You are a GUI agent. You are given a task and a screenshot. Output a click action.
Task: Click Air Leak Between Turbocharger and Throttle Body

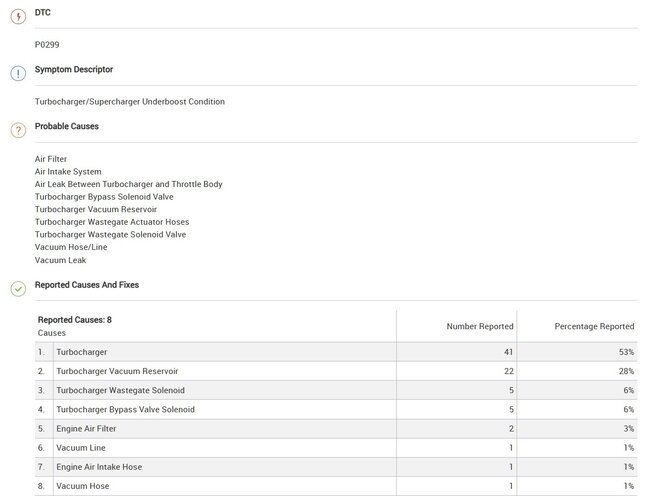click(x=128, y=184)
